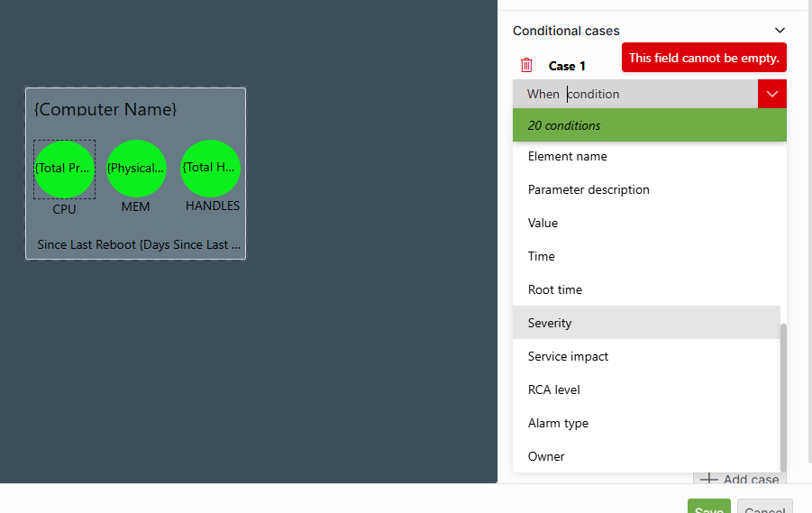
Task: Select the green MEM circle shape
Action: pyautogui.click(x=136, y=169)
